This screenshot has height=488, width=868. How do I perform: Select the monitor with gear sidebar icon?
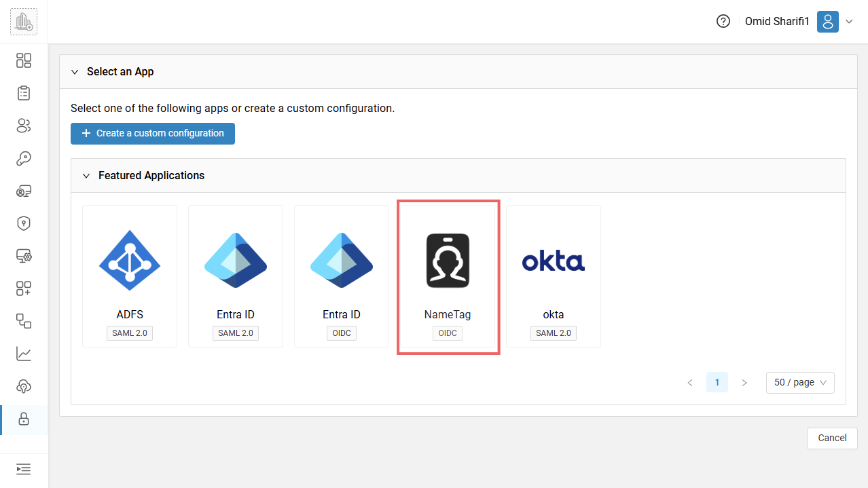(24, 256)
